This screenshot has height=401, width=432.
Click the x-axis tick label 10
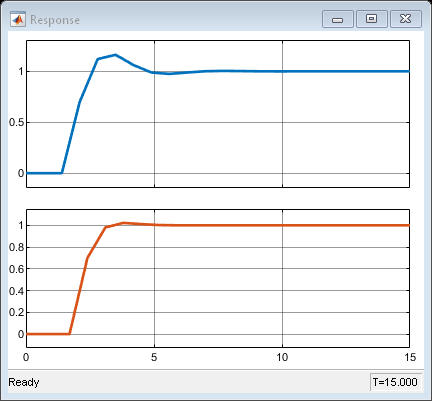[282, 357]
